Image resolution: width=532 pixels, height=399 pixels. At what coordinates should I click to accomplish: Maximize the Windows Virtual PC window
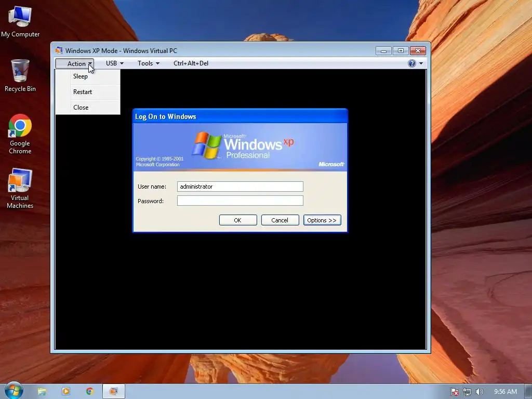tap(401, 51)
